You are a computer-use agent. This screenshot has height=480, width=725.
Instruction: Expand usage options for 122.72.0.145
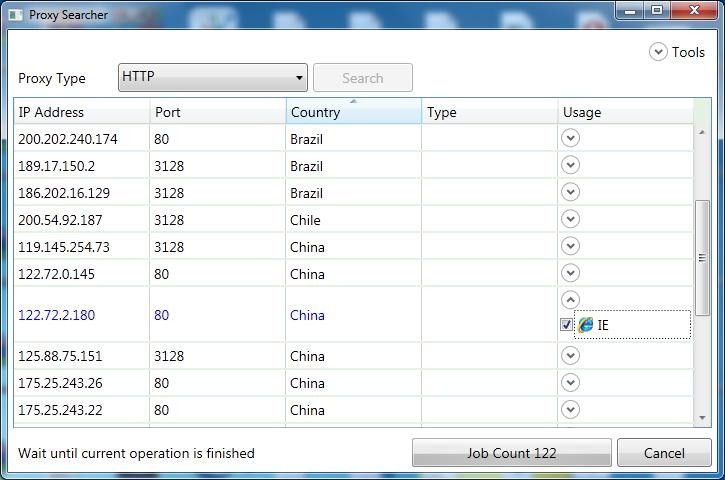pyautogui.click(x=571, y=273)
